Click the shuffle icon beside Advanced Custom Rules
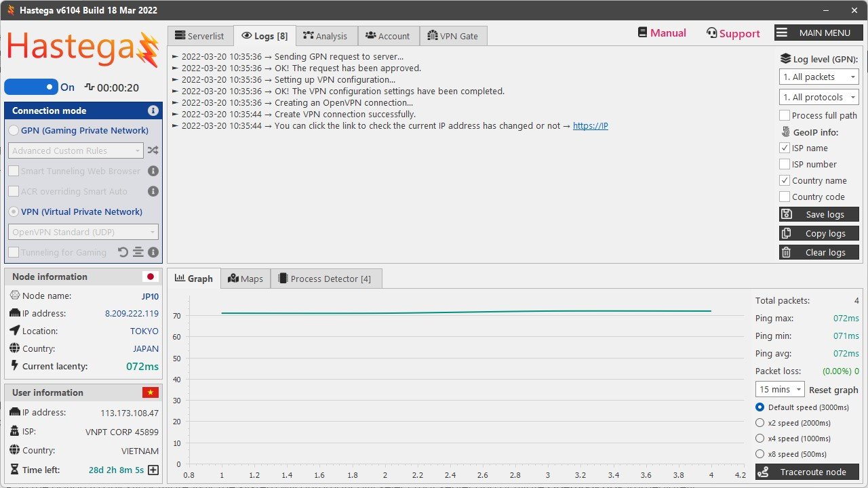This screenshot has width=868, height=488. [153, 150]
